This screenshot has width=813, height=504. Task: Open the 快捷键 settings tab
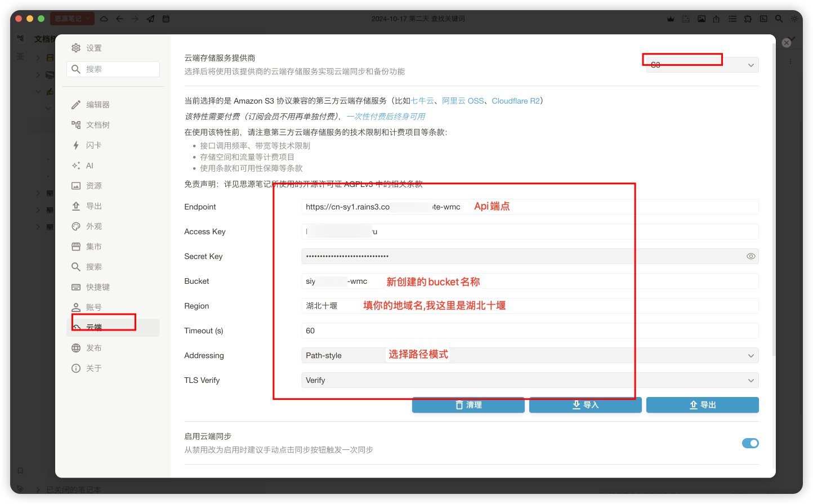tap(113, 287)
